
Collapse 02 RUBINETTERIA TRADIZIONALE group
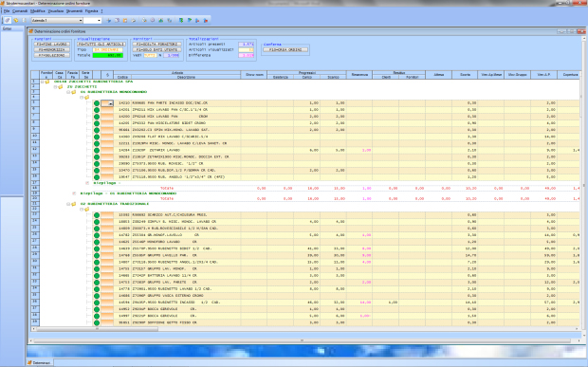[68, 204]
